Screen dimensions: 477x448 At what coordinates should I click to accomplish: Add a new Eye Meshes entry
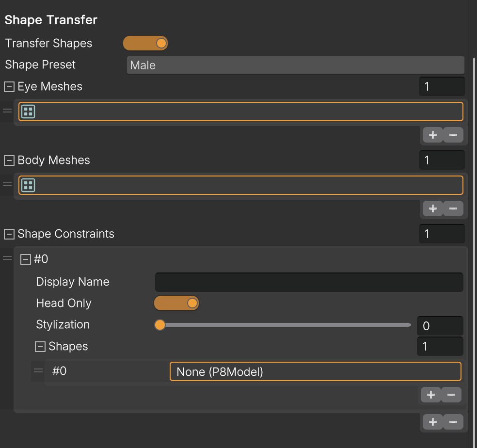432,135
